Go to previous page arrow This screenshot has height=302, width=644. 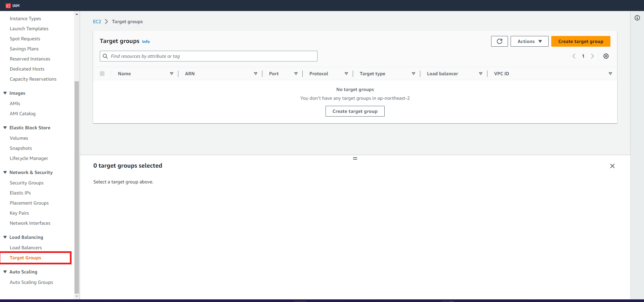pyautogui.click(x=574, y=56)
